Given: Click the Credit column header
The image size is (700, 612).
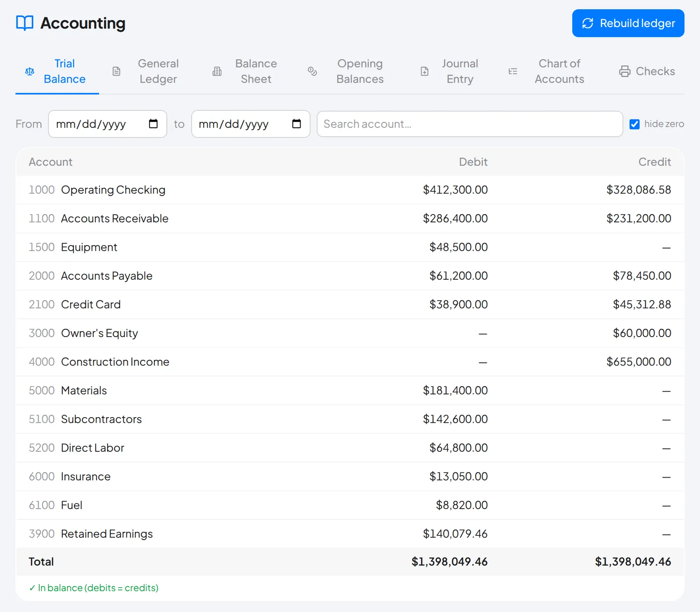Looking at the screenshot, I should point(655,162).
